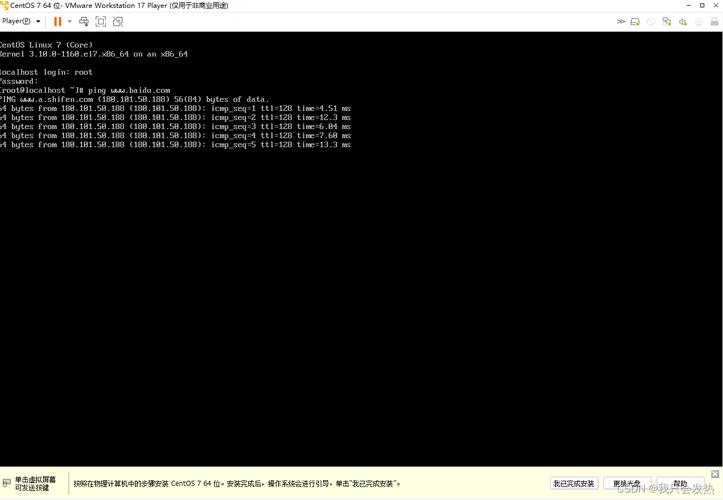Click 我已完成安装 button

tap(574, 483)
